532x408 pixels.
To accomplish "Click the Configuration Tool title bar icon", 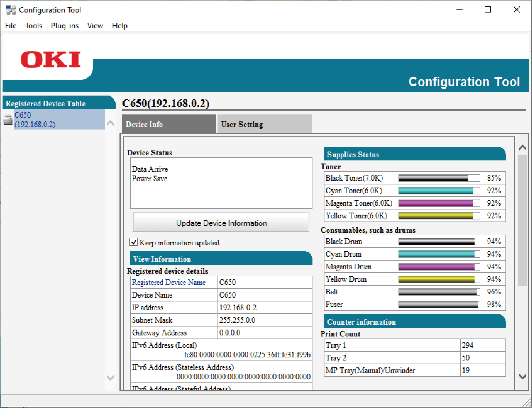I will pyautogui.click(x=11, y=10).
